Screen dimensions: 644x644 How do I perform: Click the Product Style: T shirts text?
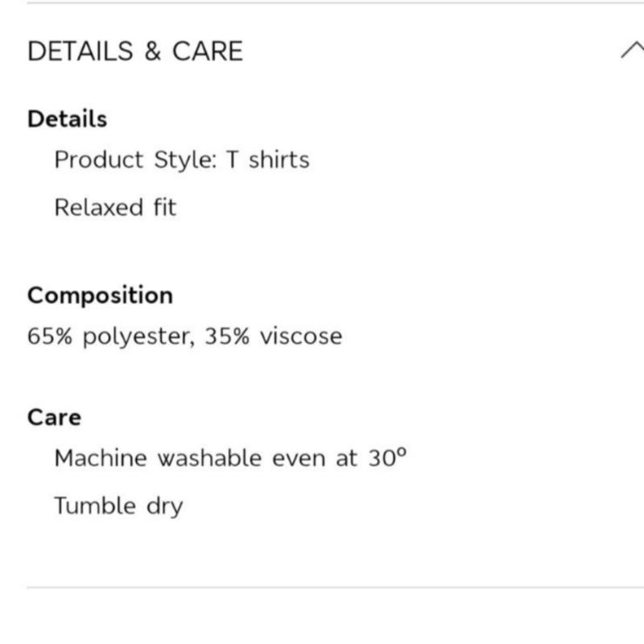click(182, 159)
